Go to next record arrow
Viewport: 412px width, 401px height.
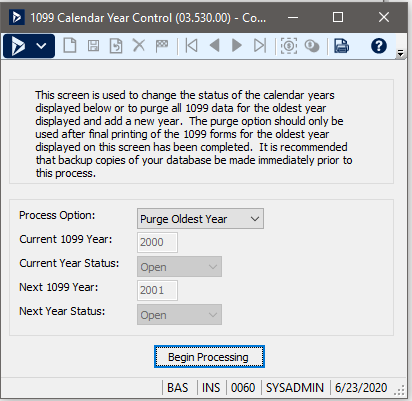237,45
